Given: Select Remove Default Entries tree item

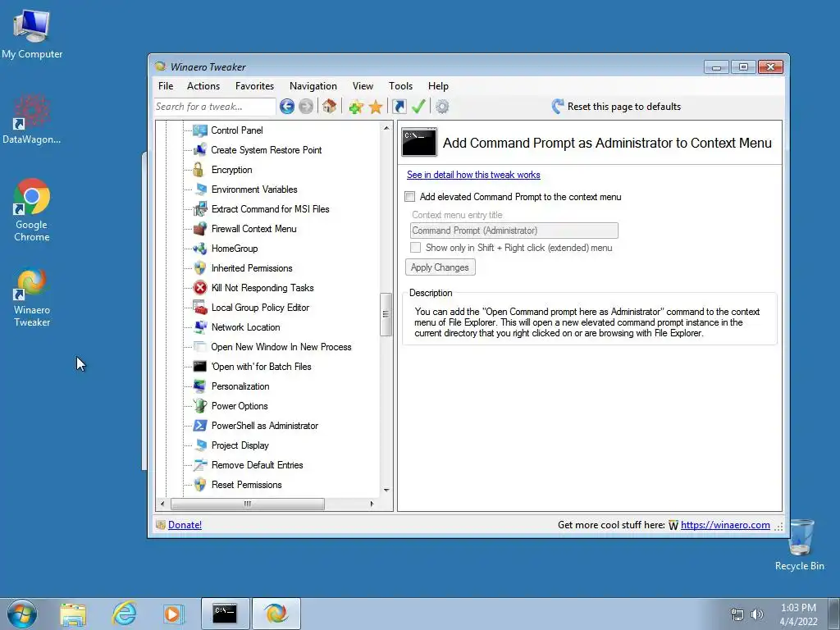Looking at the screenshot, I should point(257,465).
